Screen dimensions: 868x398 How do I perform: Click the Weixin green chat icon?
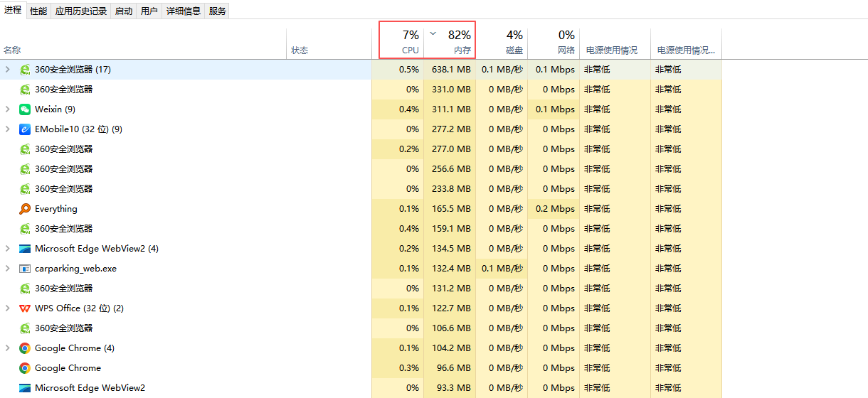[x=25, y=109]
